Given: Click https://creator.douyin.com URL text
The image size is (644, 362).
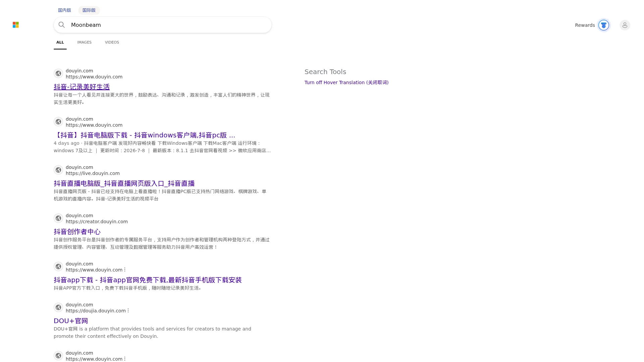Looking at the screenshot, I should [x=97, y=222].
